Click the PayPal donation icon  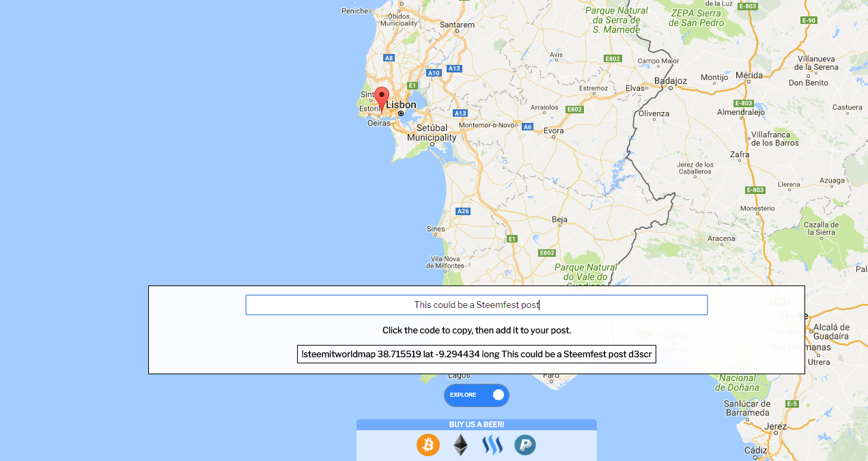525,445
